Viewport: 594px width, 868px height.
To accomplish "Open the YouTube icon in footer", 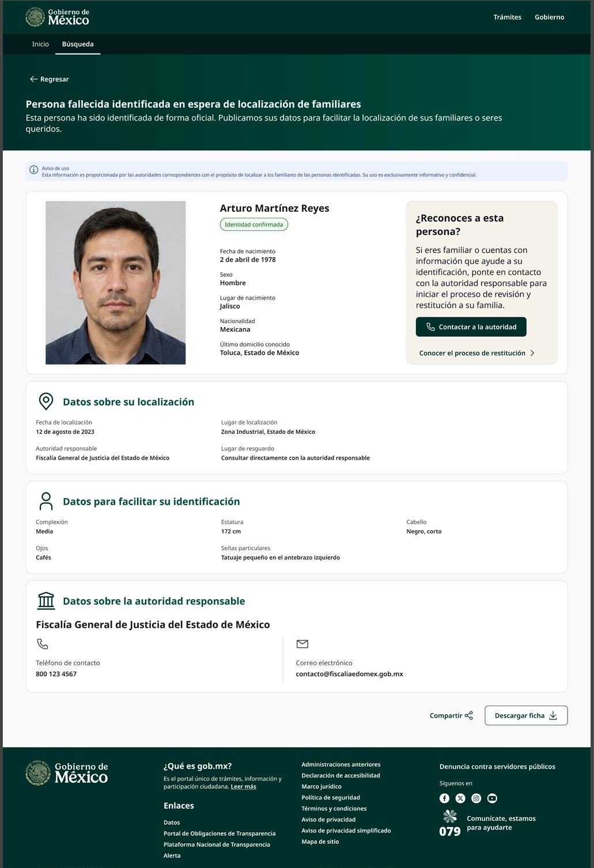I will point(492,798).
